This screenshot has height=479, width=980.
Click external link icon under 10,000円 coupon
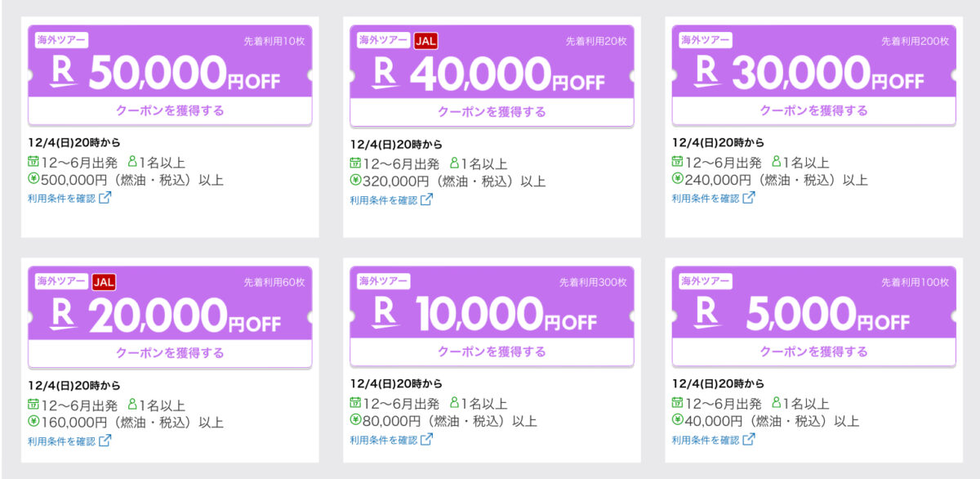click(426, 440)
